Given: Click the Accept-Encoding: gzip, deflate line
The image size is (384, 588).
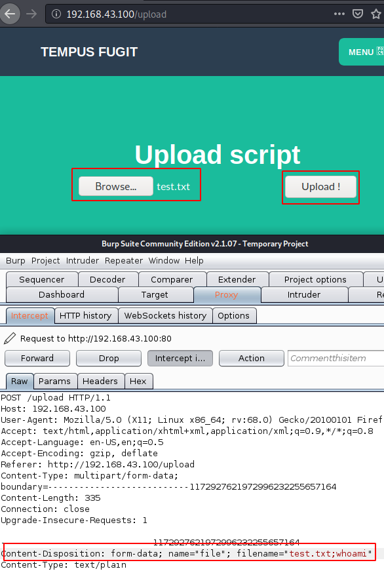Looking at the screenshot, I should (79, 454).
